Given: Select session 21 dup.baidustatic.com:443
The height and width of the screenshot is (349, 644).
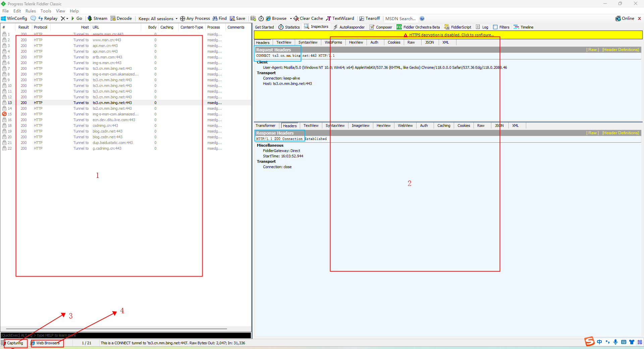Looking at the screenshot, I should click(126, 143).
